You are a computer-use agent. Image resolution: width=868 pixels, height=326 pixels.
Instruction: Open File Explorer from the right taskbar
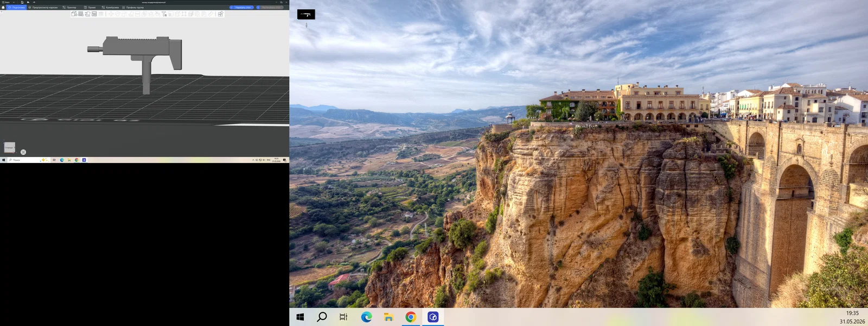[x=388, y=317]
